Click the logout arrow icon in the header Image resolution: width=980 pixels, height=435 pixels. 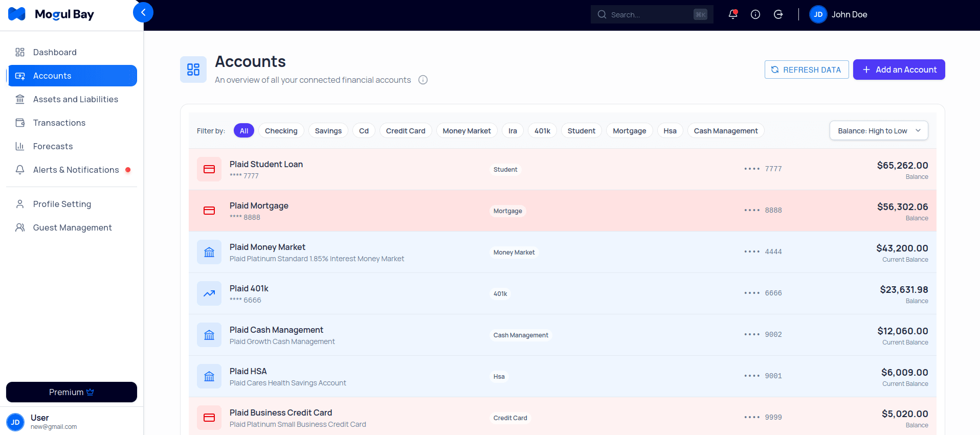tap(778, 14)
